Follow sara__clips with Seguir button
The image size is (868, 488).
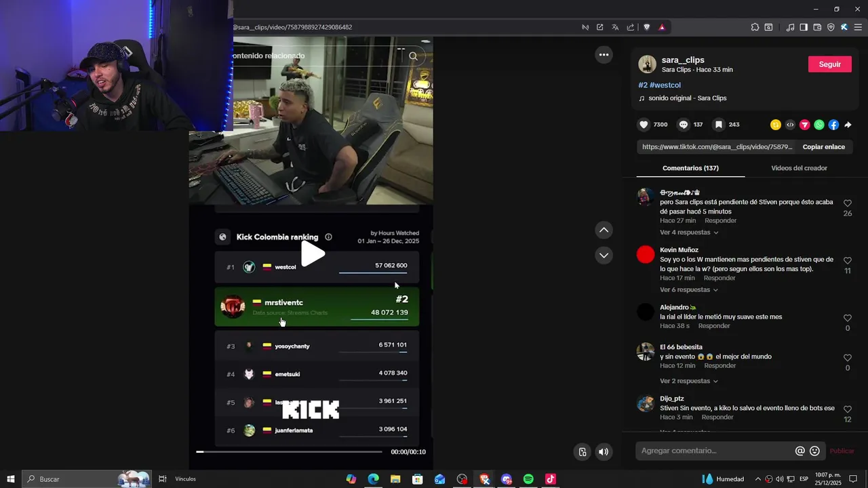click(x=829, y=64)
